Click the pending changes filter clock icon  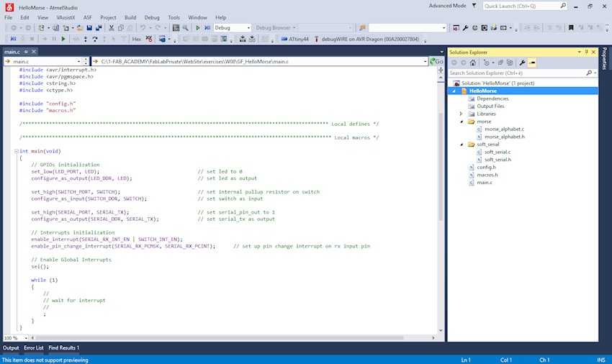coord(486,63)
